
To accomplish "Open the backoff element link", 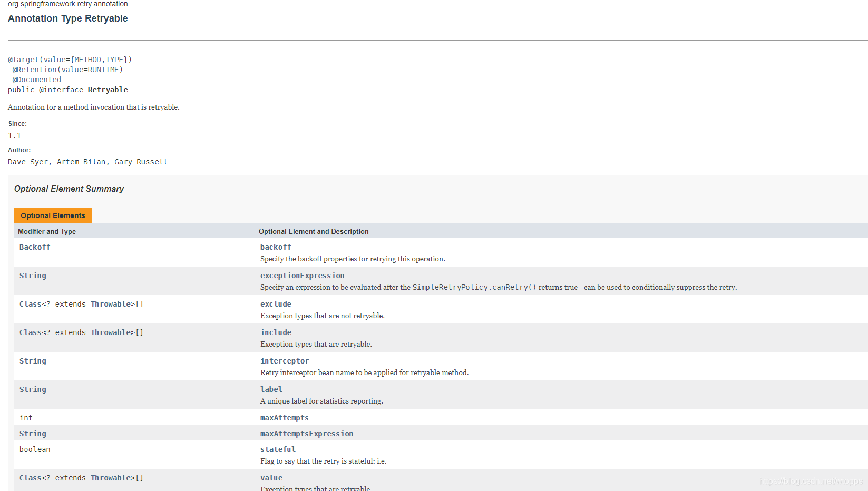I will pyautogui.click(x=276, y=247).
